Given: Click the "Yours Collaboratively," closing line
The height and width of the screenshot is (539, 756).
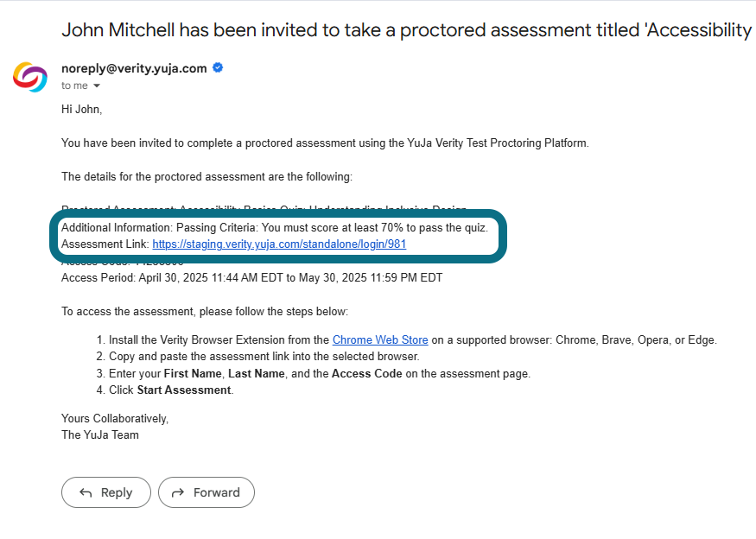Looking at the screenshot, I should 115,418.
